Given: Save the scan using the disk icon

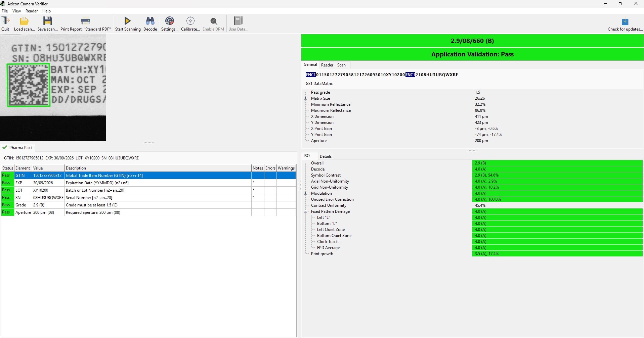Looking at the screenshot, I should tap(47, 21).
